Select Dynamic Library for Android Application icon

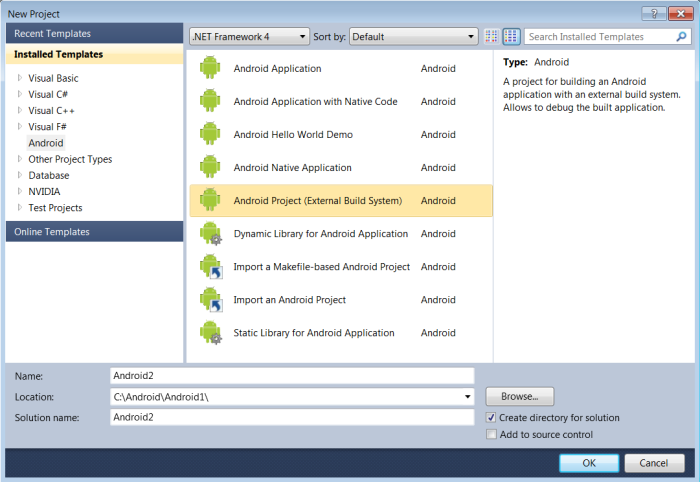click(x=210, y=234)
